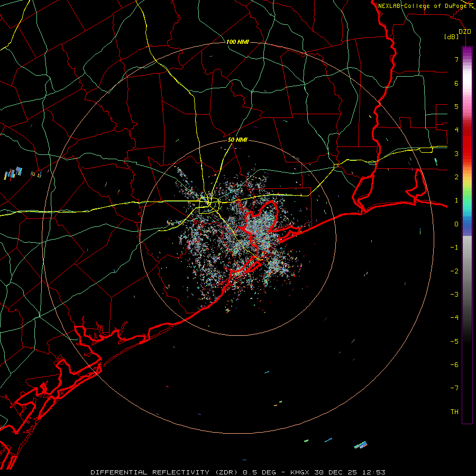
Task: Click the "7" value on the color scale
Action: (456, 59)
